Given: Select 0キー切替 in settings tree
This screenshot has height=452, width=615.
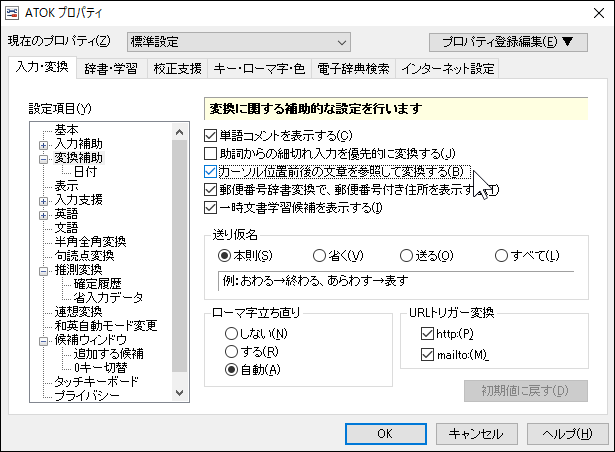Looking at the screenshot, I should (100, 368).
